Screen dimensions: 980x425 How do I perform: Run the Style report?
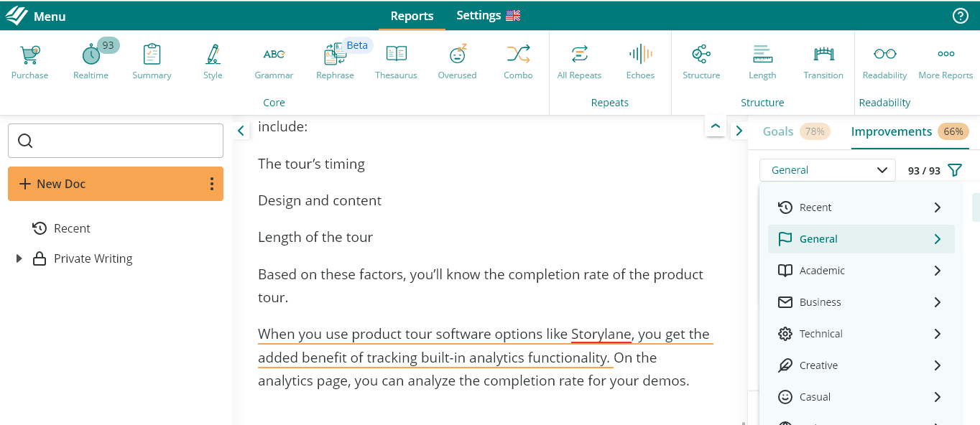213,60
